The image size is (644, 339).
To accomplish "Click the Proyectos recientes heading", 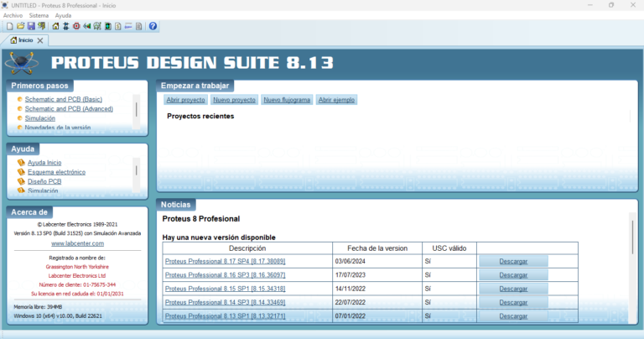I will pyautogui.click(x=200, y=117).
